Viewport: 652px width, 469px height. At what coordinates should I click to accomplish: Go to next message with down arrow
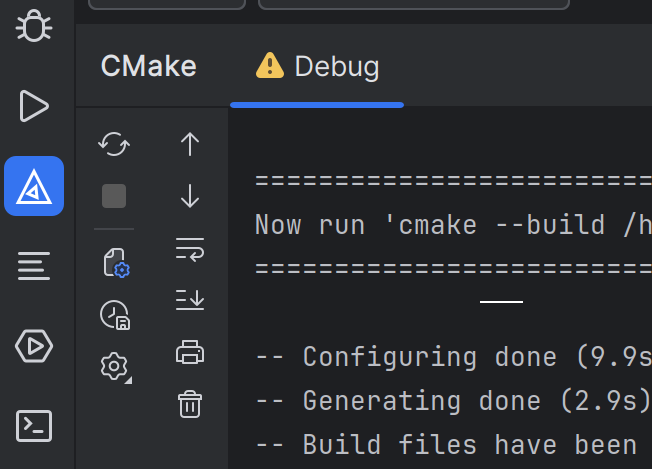(x=189, y=196)
